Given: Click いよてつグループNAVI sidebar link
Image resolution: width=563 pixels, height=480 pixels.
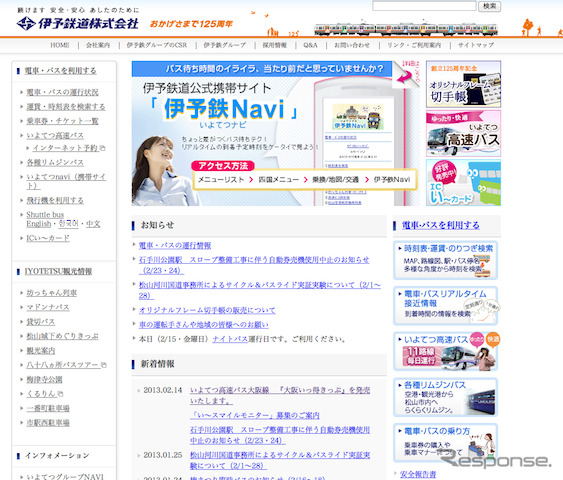Looking at the screenshot, I should [x=65, y=477].
